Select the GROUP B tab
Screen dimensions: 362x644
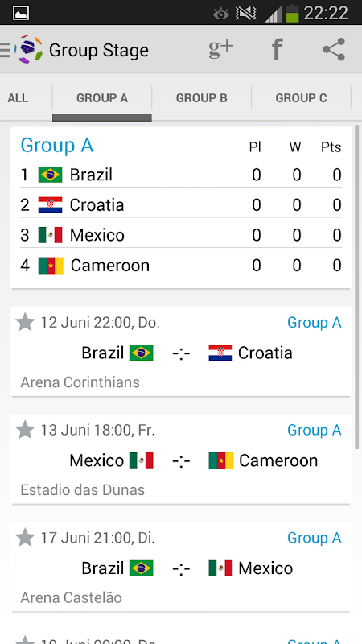pos(202,98)
